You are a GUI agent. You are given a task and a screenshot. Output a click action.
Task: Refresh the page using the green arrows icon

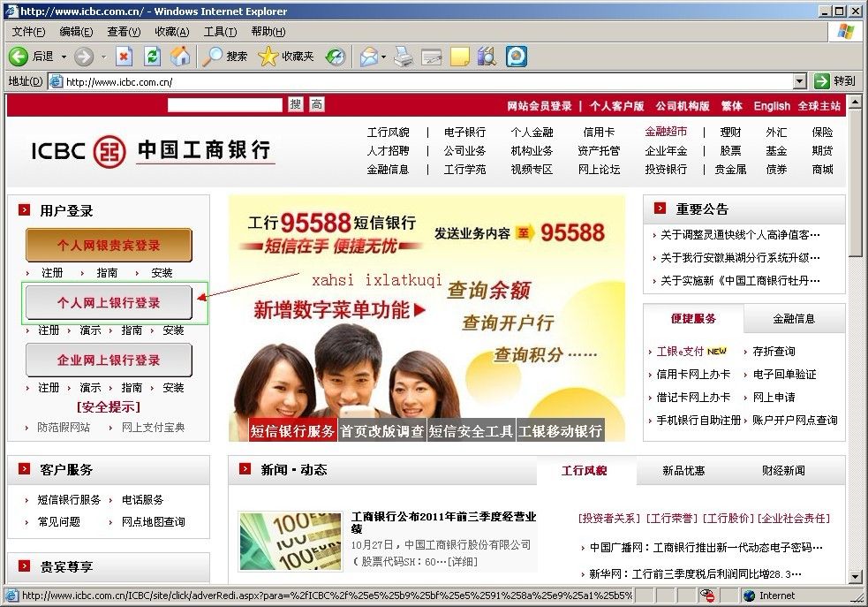(x=152, y=57)
